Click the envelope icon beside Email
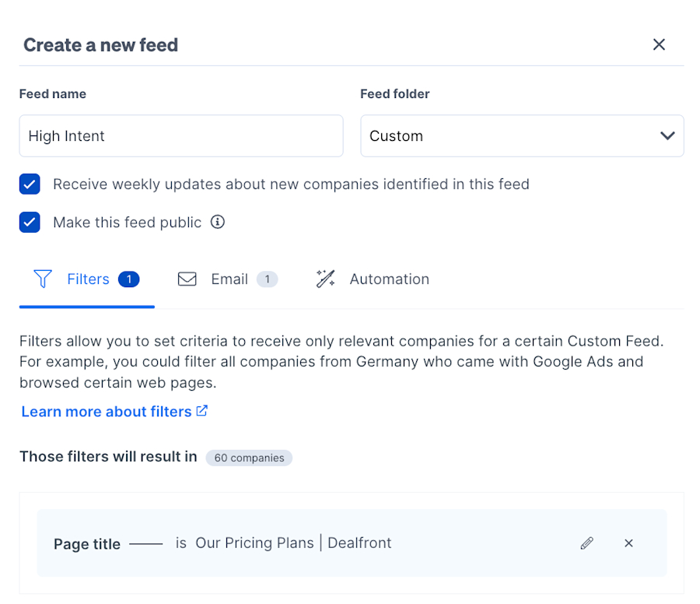 [x=187, y=279]
